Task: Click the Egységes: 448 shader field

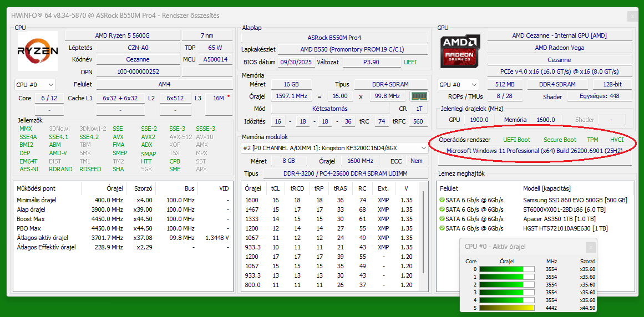Action: point(599,97)
